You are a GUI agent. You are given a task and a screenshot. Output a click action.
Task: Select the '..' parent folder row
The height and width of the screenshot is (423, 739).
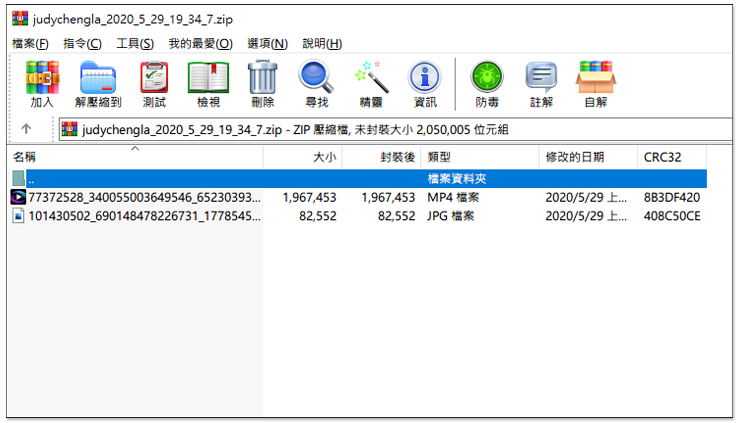click(x=358, y=179)
